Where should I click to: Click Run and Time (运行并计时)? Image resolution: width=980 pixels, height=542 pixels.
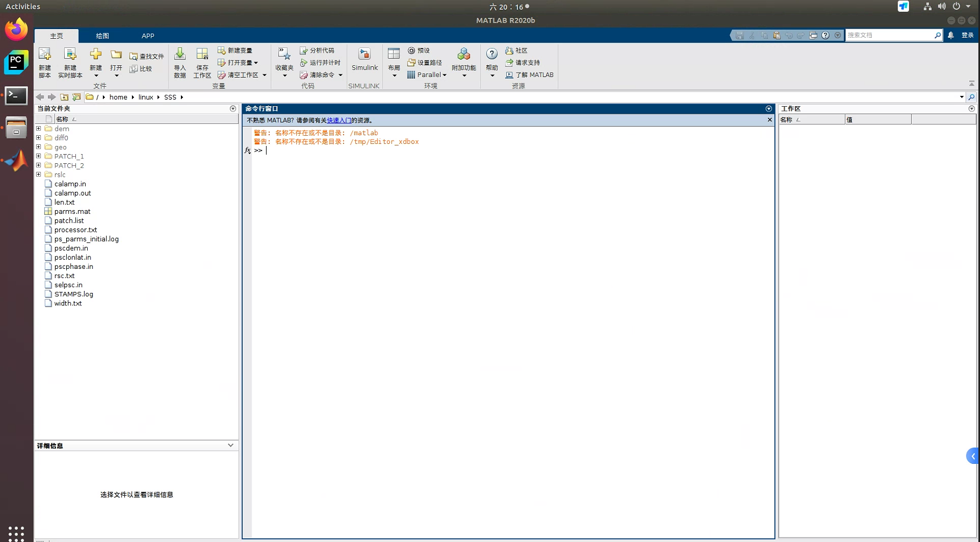(x=320, y=62)
